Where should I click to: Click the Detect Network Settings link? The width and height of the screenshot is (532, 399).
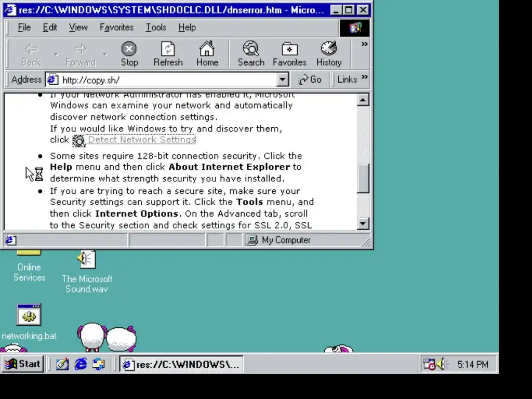point(142,139)
